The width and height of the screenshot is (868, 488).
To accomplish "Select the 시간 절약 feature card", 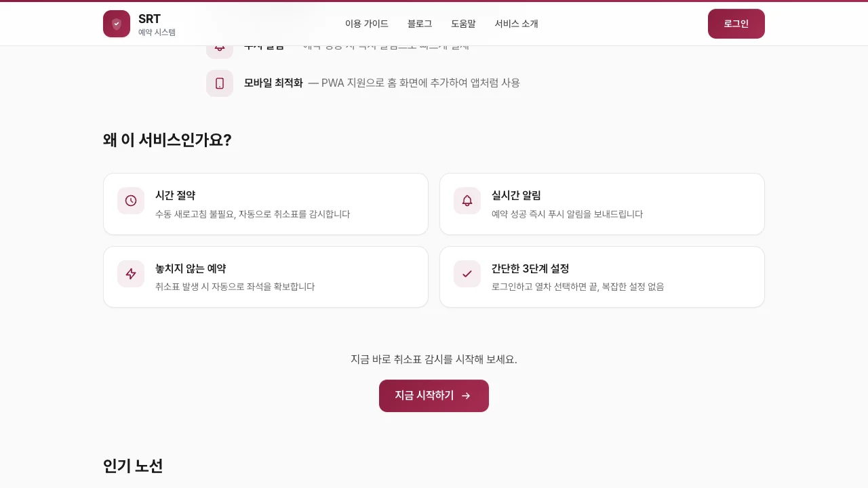I will (x=266, y=204).
